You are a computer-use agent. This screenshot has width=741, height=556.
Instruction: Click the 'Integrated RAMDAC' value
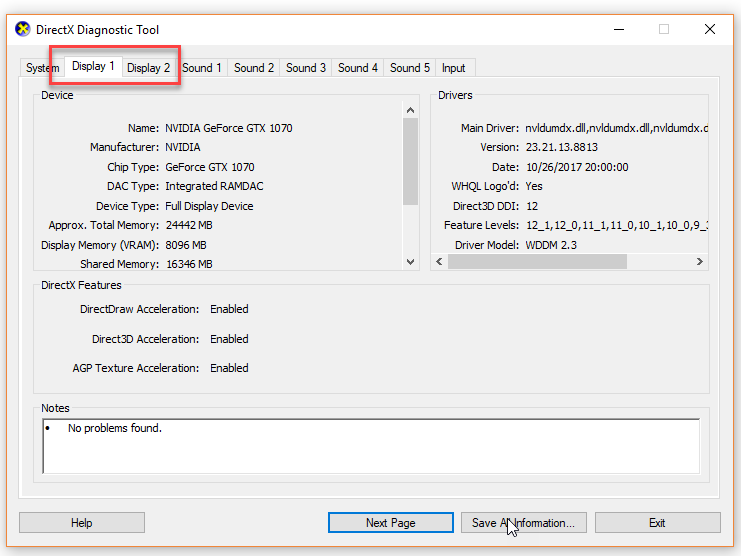click(x=214, y=187)
